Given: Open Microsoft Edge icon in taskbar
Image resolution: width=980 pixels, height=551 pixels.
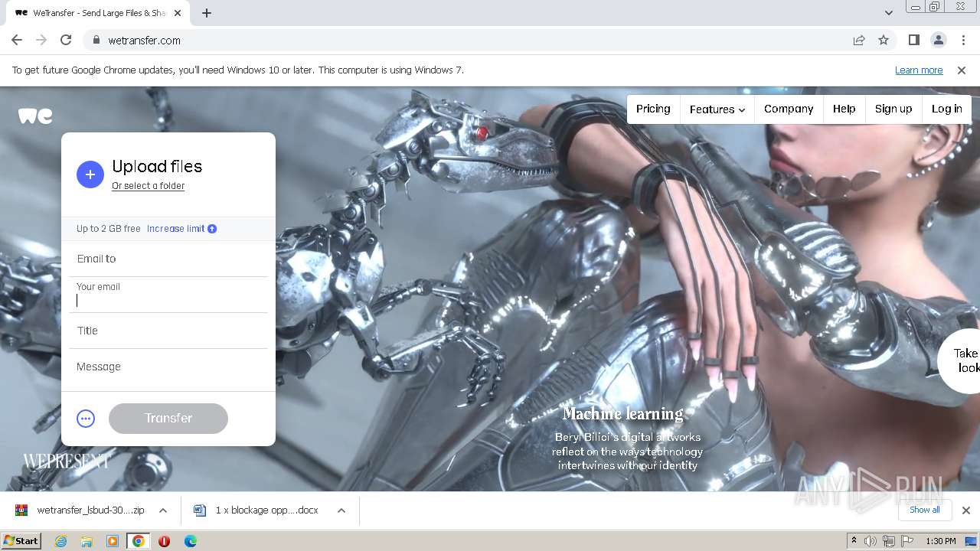Looking at the screenshot, I should pyautogui.click(x=190, y=541).
